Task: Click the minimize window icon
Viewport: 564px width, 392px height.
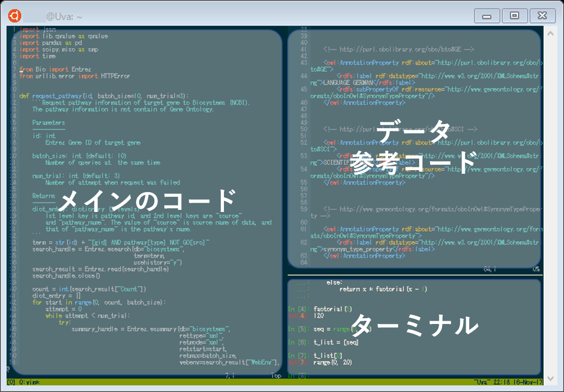Action: [487, 16]
